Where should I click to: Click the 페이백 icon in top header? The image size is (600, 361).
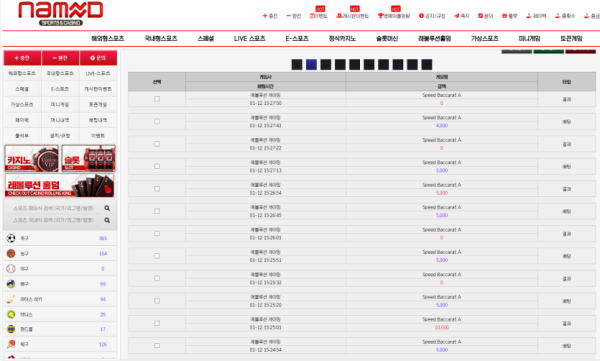(529, 16)
